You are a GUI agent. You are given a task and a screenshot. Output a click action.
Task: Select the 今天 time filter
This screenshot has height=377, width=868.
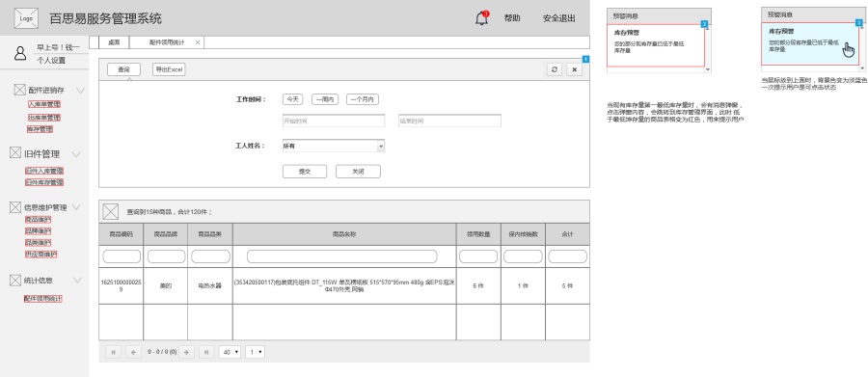click(292, 99)
